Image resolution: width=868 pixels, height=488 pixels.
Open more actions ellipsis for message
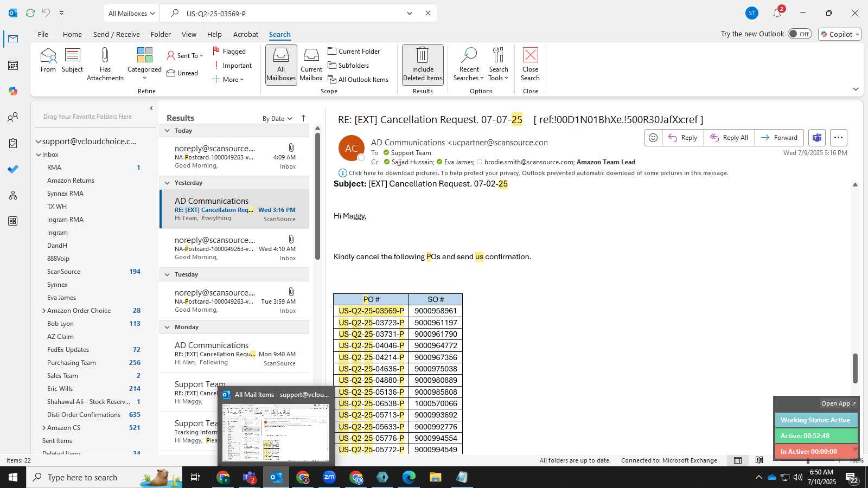pyautogui.click(x=838, y=138)
